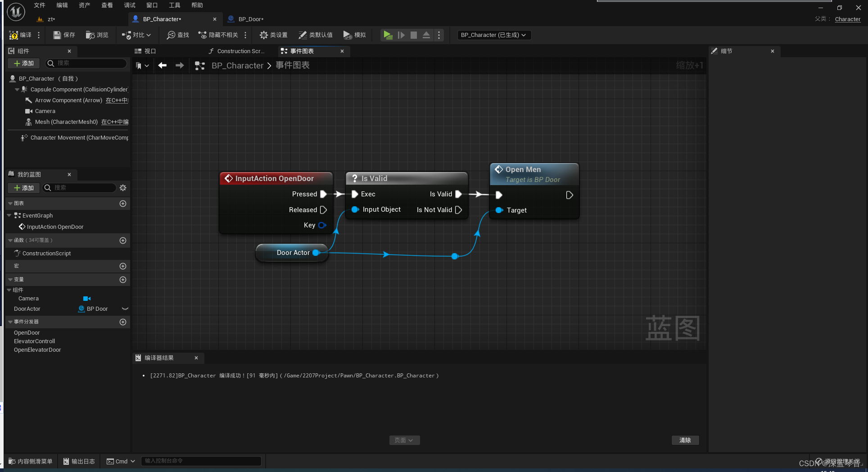Screen dimensions: 868x472
Task: Navigate forward in graph history
Action: pyautogui.click(x=180, y=65)
